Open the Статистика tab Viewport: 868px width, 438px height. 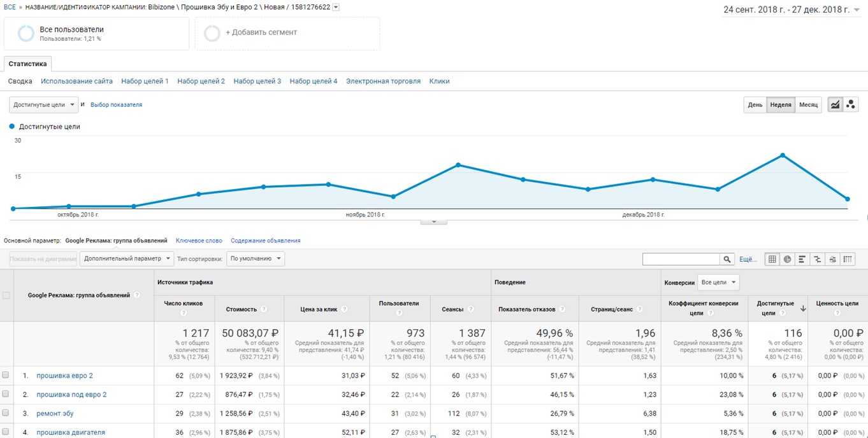pos(27,64)
